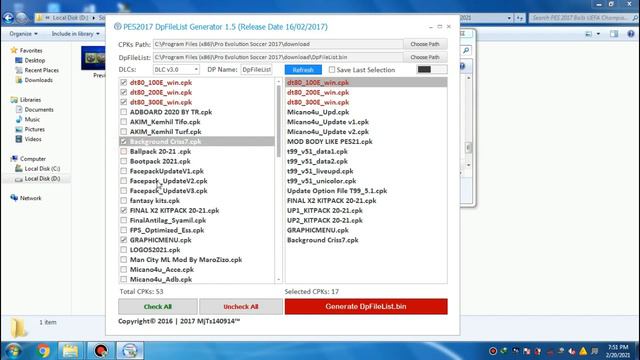Screen dimensions: 640x360
Task: Select Man City ML Mod By MaroZizo.cpk
Action: click(x=186, y=260)
